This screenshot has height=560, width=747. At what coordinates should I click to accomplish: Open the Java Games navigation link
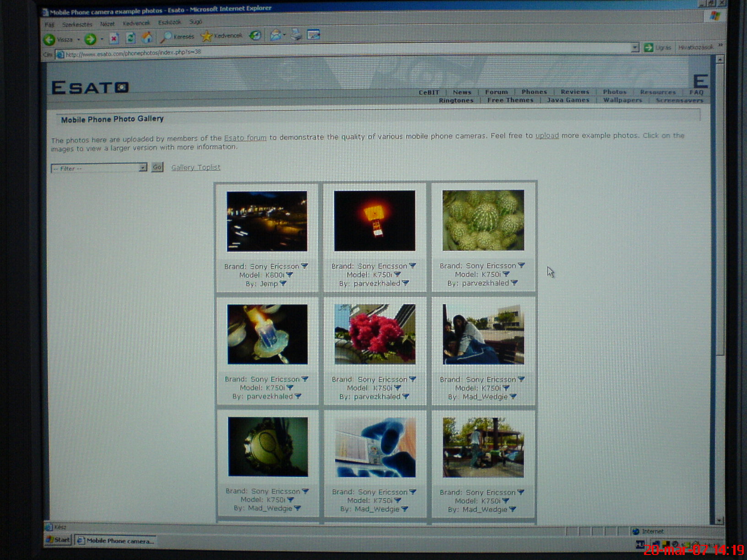pos(568,100)
